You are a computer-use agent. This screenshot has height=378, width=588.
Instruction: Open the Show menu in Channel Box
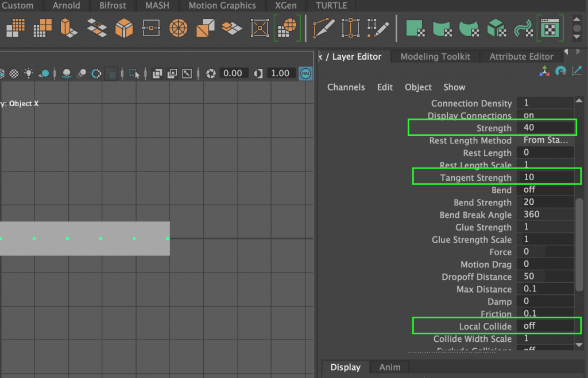click(x=454, y=87)
